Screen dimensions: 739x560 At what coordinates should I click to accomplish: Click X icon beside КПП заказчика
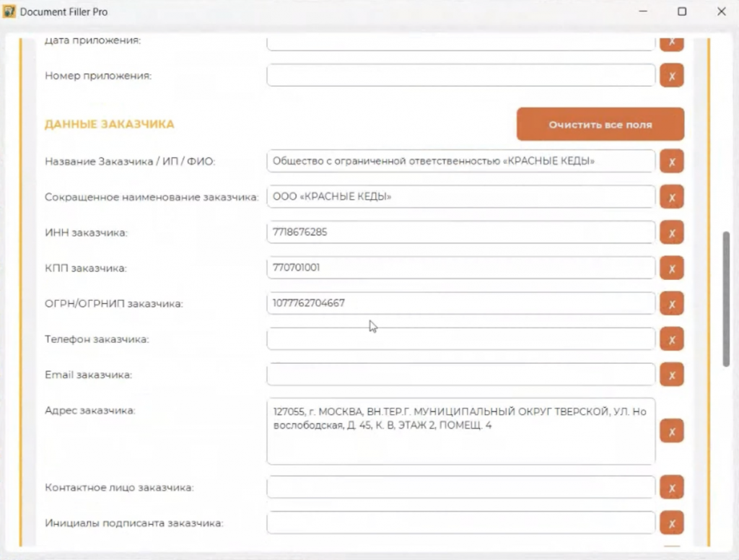[x=671, y=268]
